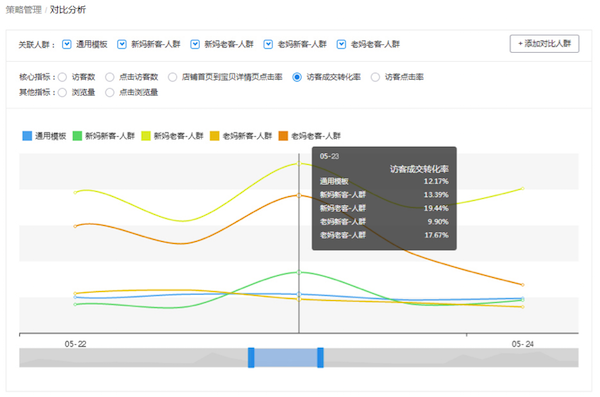Click the 9.90% value in the tooltip
600x397 pixels.
[x=438, y=222]
